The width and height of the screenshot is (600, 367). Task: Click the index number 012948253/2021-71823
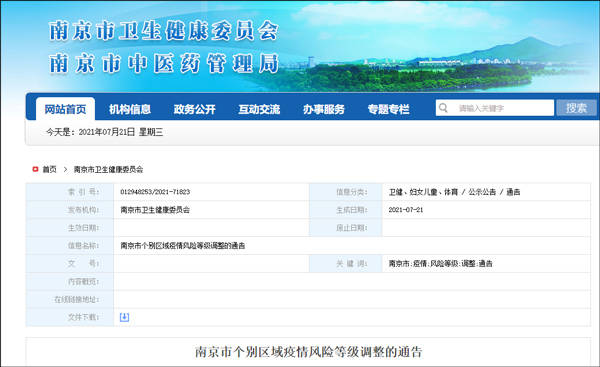click(x=155, y=192)
